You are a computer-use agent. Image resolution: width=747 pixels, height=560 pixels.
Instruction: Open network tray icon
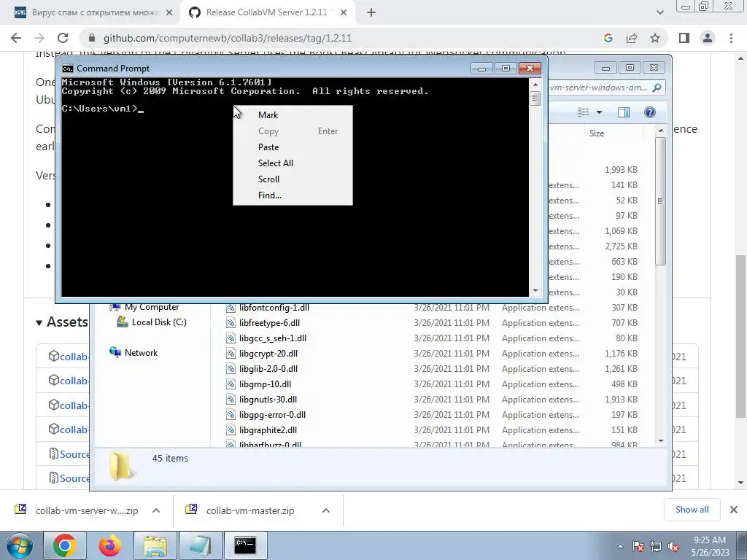click(x=656, y=547)
